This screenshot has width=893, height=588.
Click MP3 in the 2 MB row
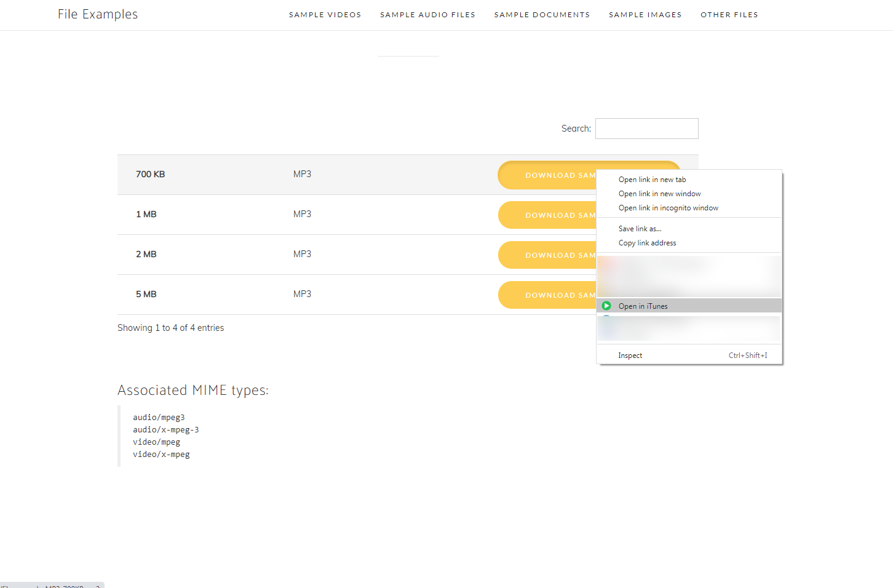302,254
